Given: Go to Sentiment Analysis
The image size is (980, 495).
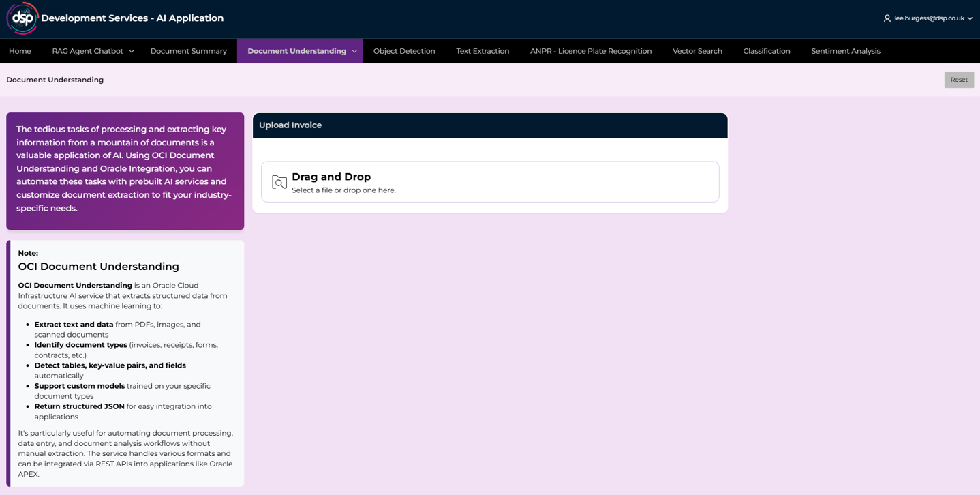Looking at the screenshot, I should tap(845, 51).
